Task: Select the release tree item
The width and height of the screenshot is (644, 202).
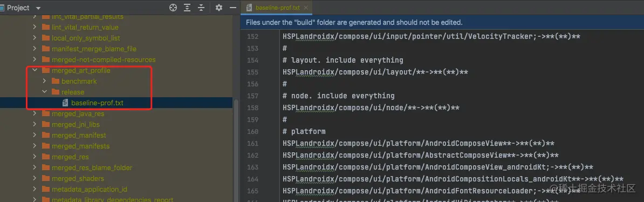Action: tap(73, 92)
